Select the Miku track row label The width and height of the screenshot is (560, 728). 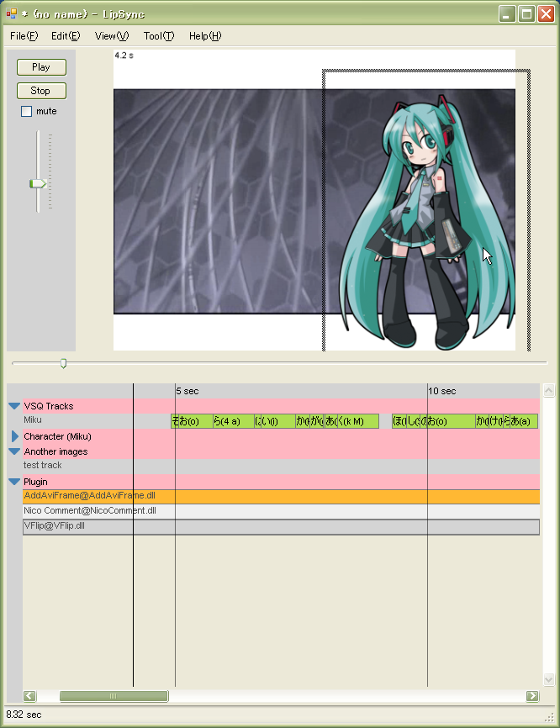click(33, 419)
